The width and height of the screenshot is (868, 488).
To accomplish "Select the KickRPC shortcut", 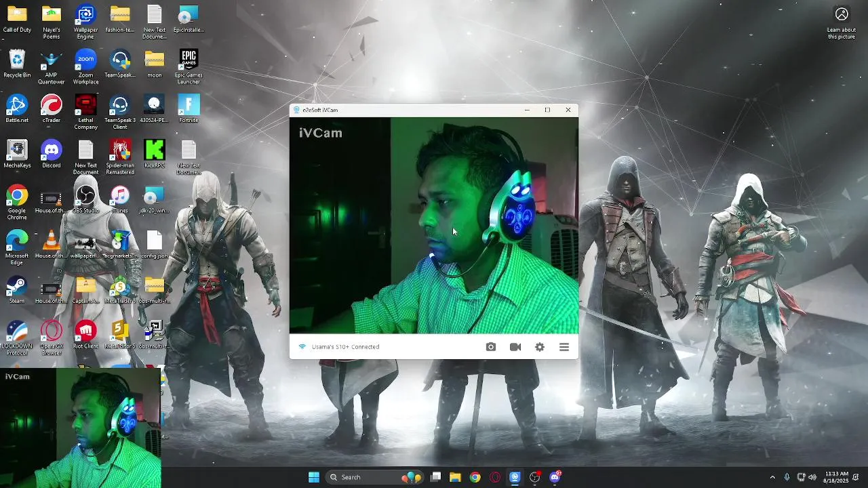I will 155,155.
